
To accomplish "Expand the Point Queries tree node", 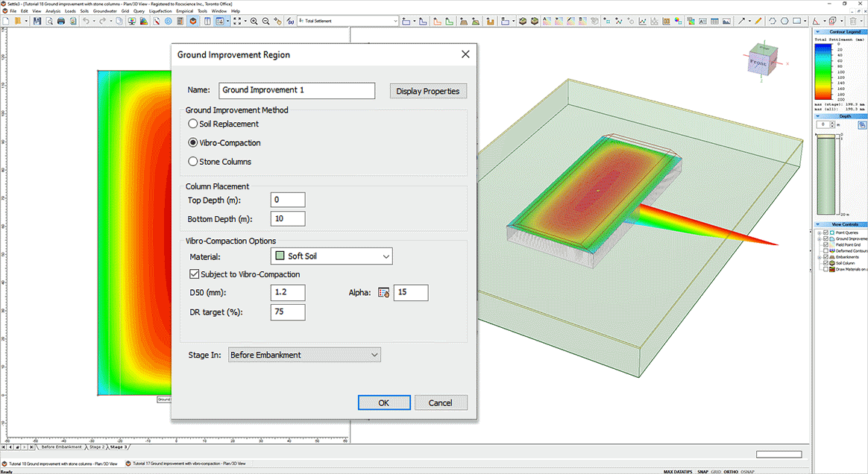I will [x=820, y=233].
